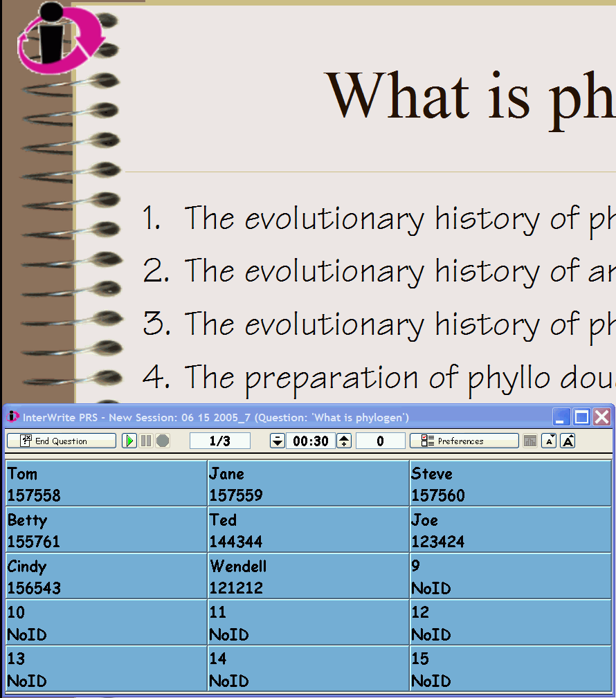Screen dimensions: 616x698
Task: Open the question selector dropdown arrow
Action: click(277, 441)
